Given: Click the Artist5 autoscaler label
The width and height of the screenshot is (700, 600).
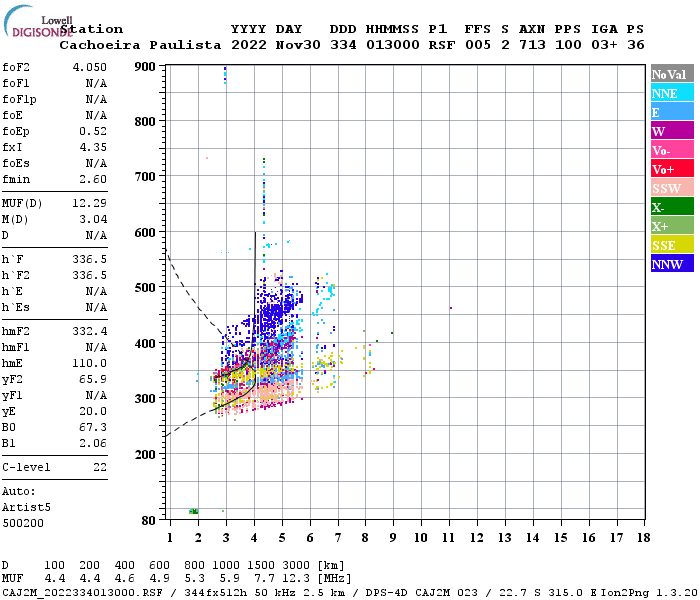Looking at the screenshot, I should tap(26, 508).
